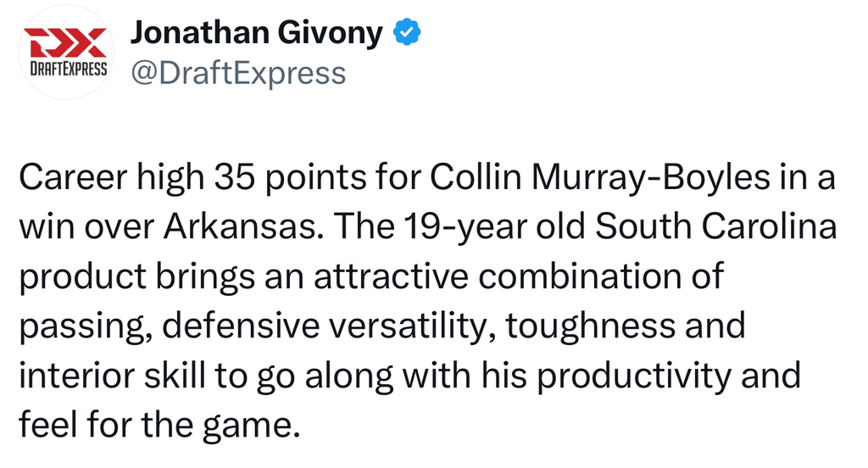Open Jonathan Givony's profile via display name
Image resolution: width=868 pixels, height=468 pixels.
pos(256,32)
